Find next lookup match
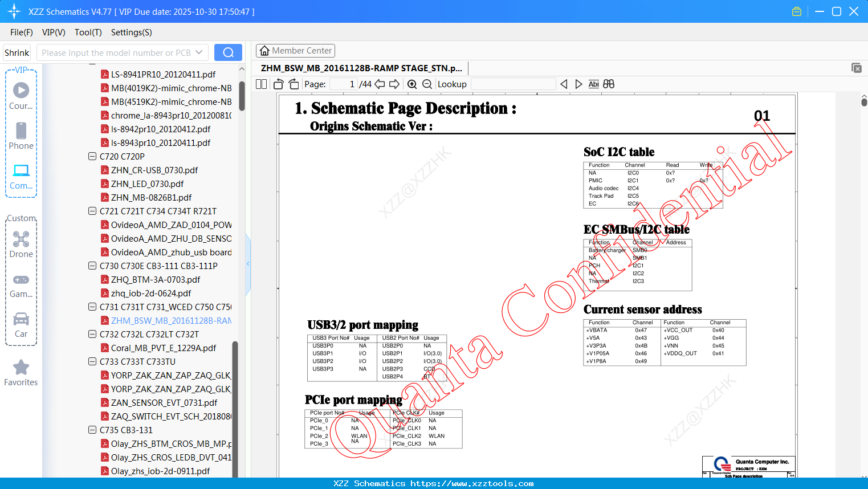868x489 pixels. point(578,84)
